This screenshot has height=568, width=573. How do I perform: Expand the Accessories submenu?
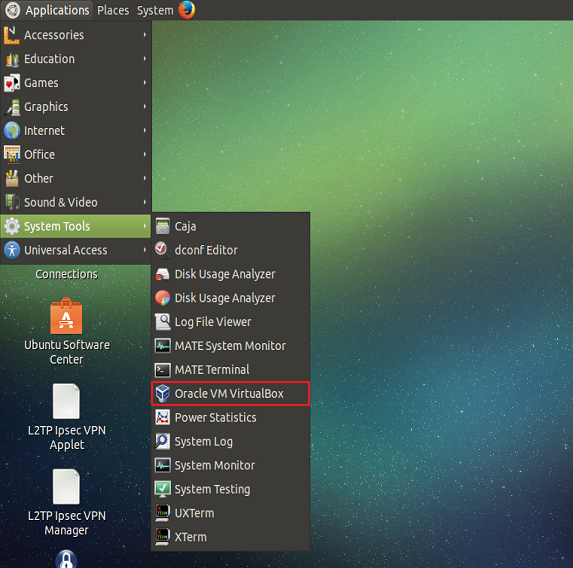coord(76,35)
